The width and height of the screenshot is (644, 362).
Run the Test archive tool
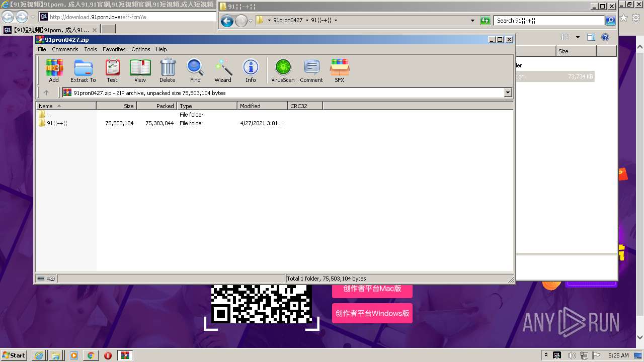tap(112, 70)
